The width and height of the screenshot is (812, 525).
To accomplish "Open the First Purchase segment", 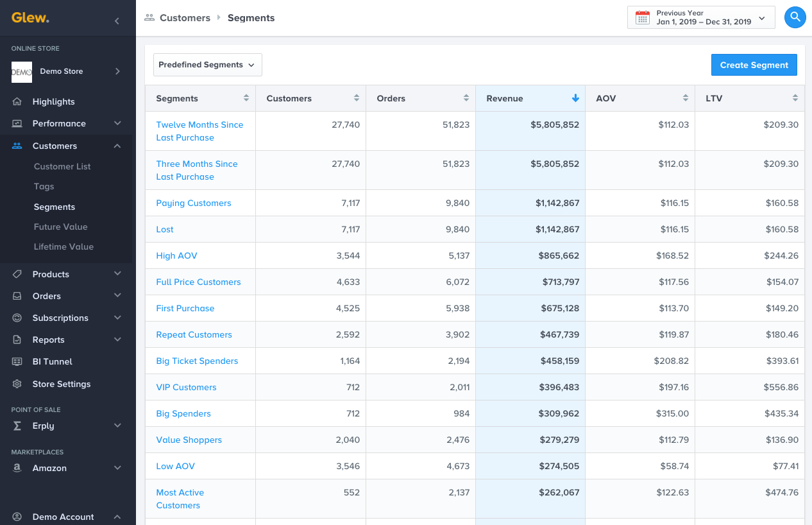I will [x=185, y=308].
